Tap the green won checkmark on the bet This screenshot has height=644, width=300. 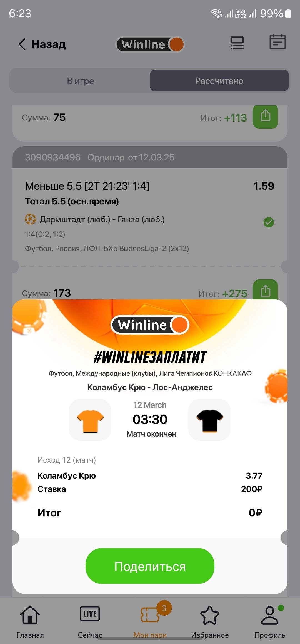pos(269,222)
